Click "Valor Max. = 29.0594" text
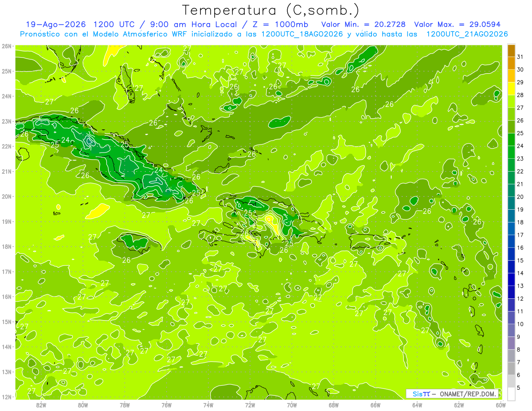The height and width of the screenshot is (411, 532). pos(457,24)
